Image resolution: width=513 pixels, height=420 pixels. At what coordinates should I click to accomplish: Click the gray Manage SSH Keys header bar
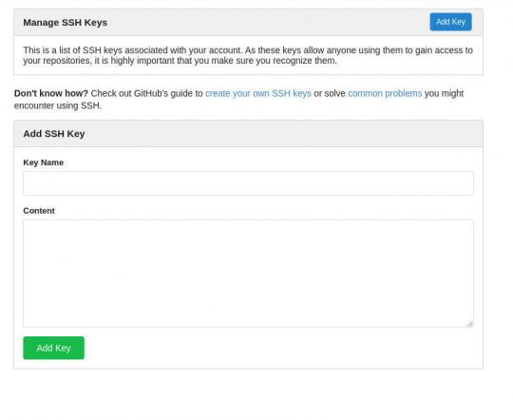point(248,22)
